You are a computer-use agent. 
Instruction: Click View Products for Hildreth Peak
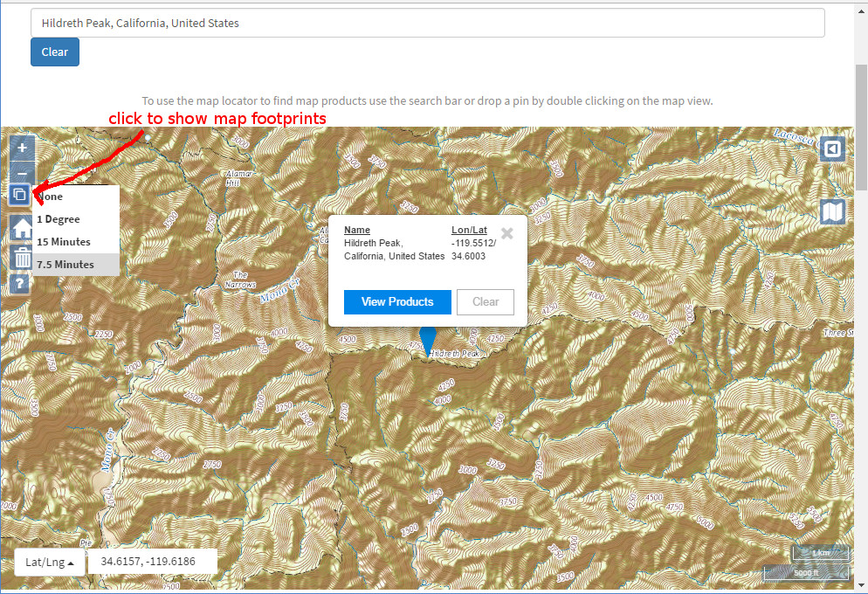pos(397,301)
